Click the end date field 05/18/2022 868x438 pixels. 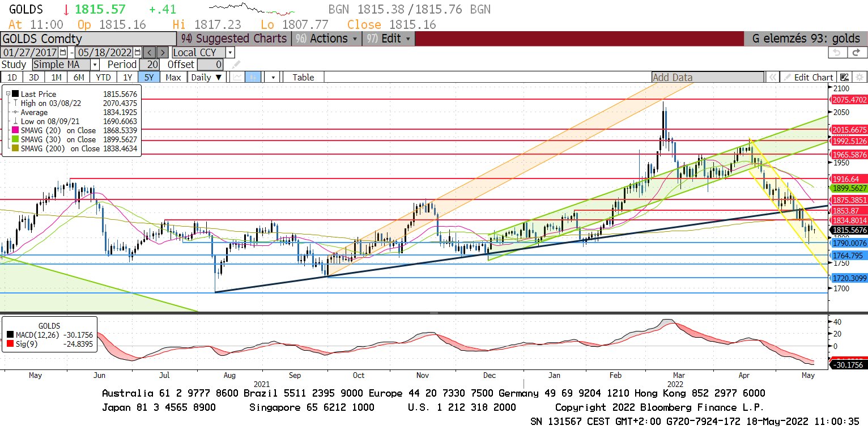(x=105, y=52)
